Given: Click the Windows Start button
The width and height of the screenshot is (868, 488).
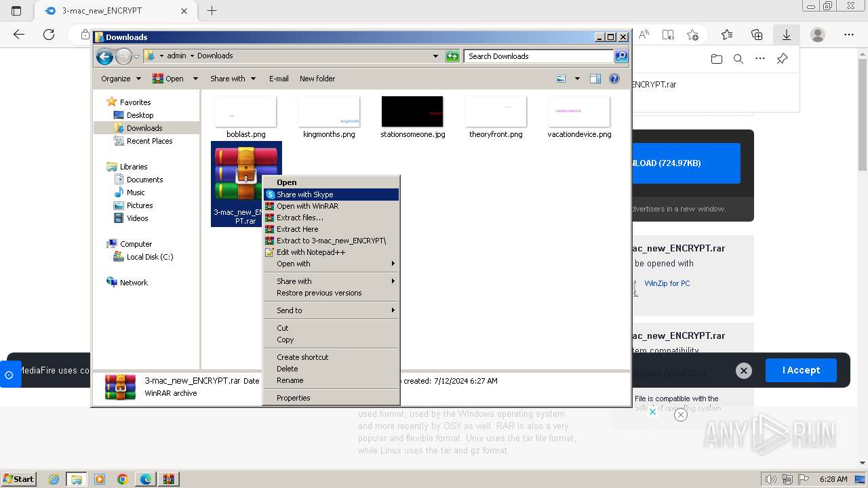Looking at the screenshot, I should pyautogui.click(x=18, y=479).
